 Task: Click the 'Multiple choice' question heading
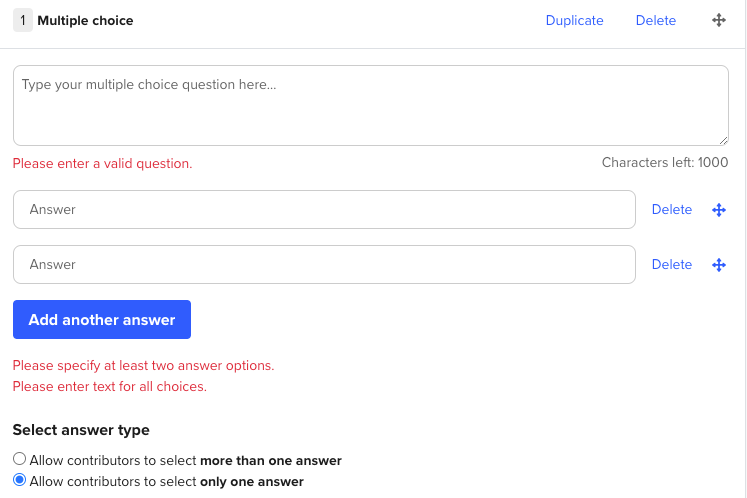(85, 20)
